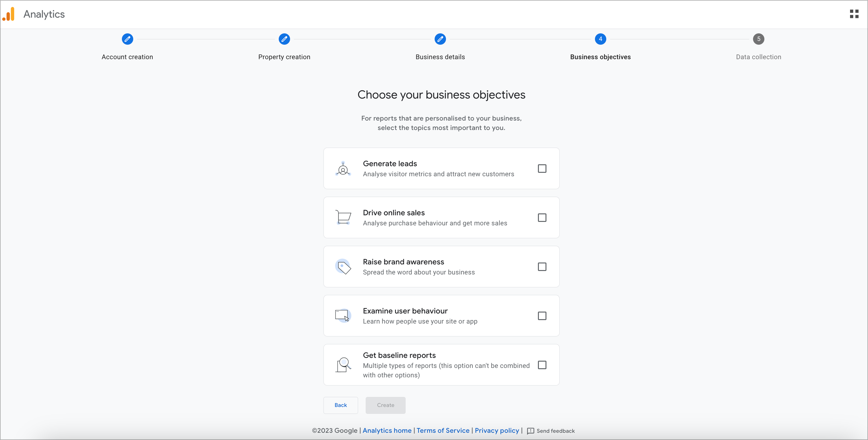The width and height of the screenshot is (868, 440).
Task: Click the Property creation pencil step icon
Action: pyautogui.click(x=284, y=39)
